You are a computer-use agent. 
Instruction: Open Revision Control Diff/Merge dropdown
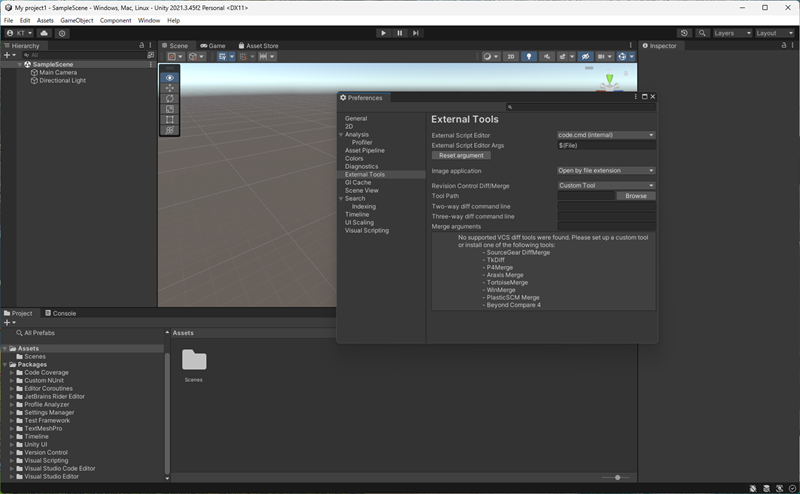point(606,185)
